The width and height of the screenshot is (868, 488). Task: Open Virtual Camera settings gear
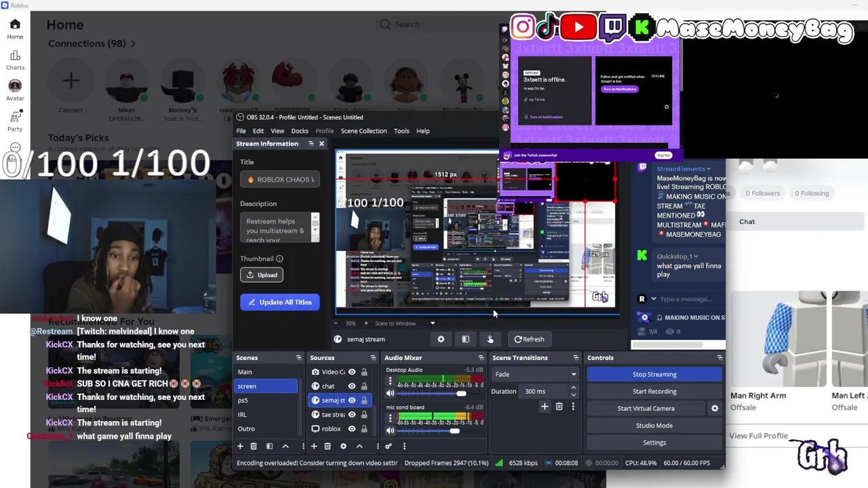715,408
